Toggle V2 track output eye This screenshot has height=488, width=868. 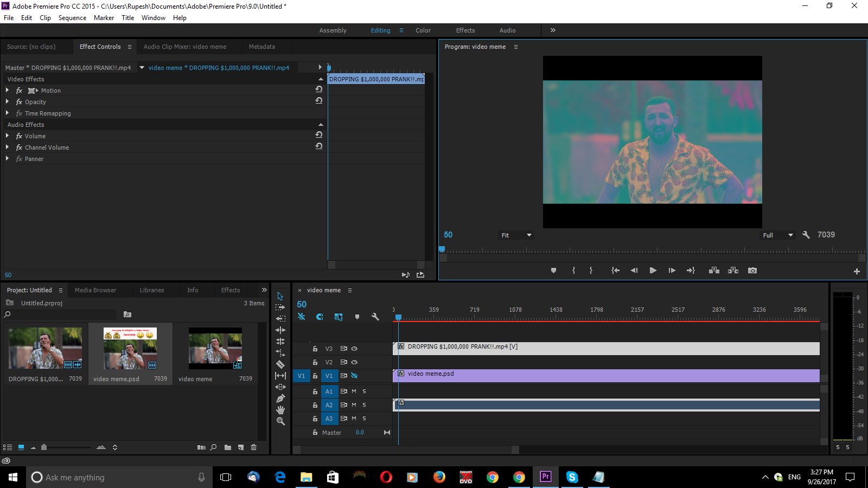click(x=354, y=362)
